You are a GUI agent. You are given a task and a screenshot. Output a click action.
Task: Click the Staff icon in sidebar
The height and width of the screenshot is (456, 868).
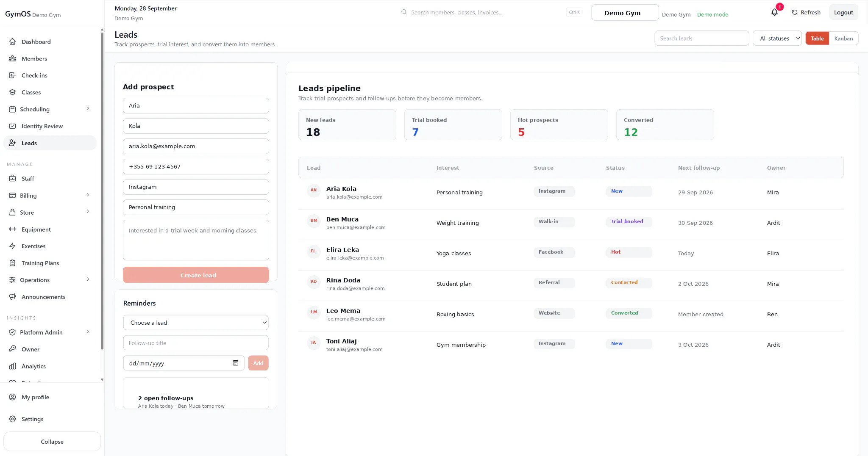click(12, 179)
